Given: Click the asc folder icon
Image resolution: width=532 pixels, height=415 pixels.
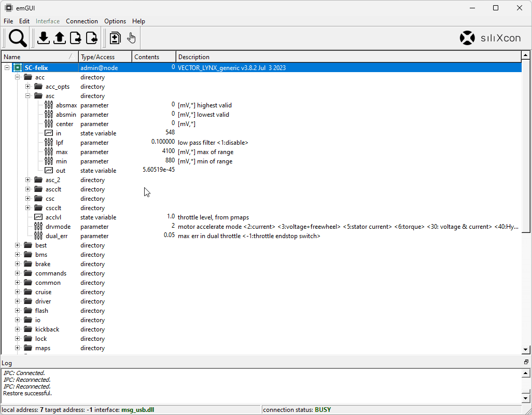Looking at the screenshot, I should 38,95.
